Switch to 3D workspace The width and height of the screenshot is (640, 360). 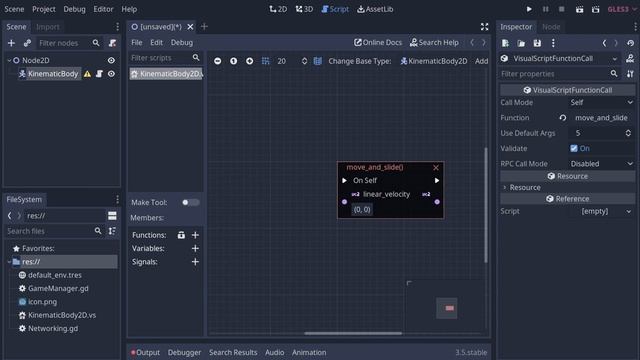(x=304, y=9)
